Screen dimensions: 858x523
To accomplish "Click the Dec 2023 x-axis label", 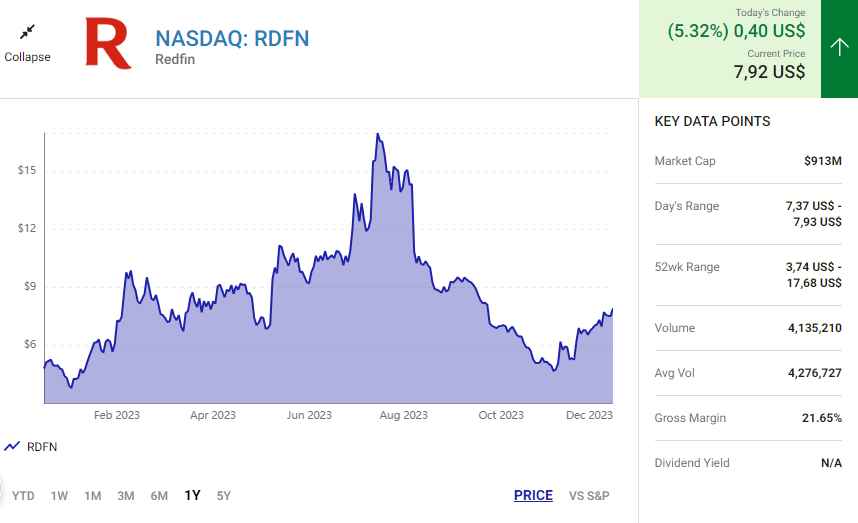I will click(x=589, y=415).
